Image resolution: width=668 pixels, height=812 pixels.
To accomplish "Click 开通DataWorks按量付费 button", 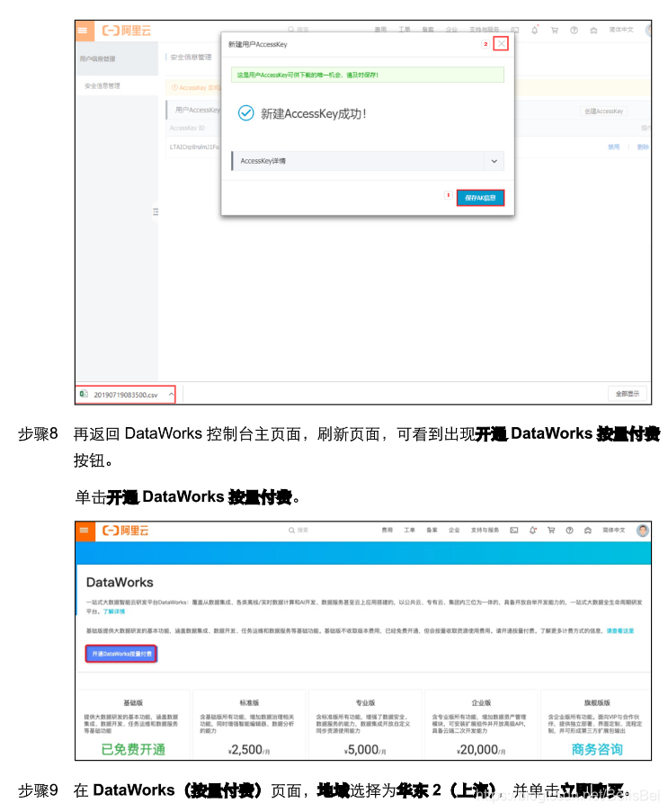I will 121,654.
